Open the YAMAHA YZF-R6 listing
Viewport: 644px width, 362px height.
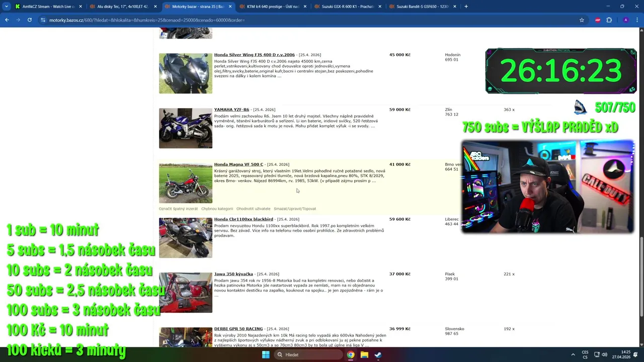click(231, 110)
